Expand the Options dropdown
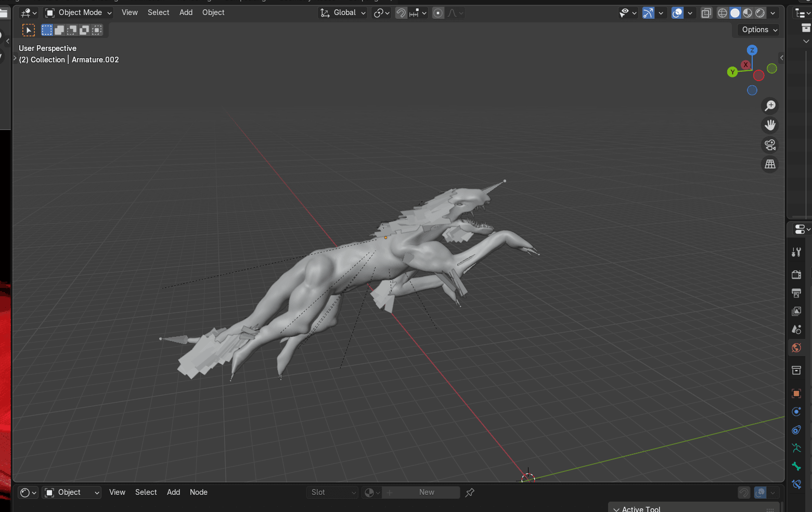 [759, 30]
